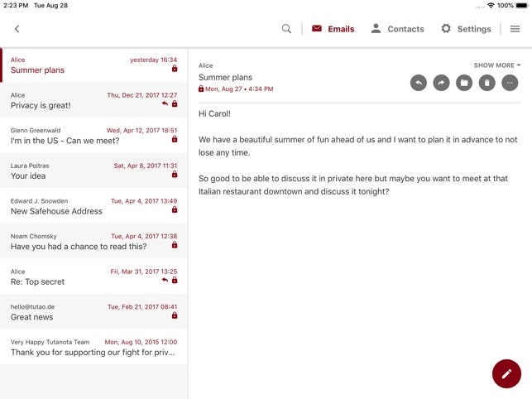Open the Re: Top secret email
532x399 pixels.
94,277
